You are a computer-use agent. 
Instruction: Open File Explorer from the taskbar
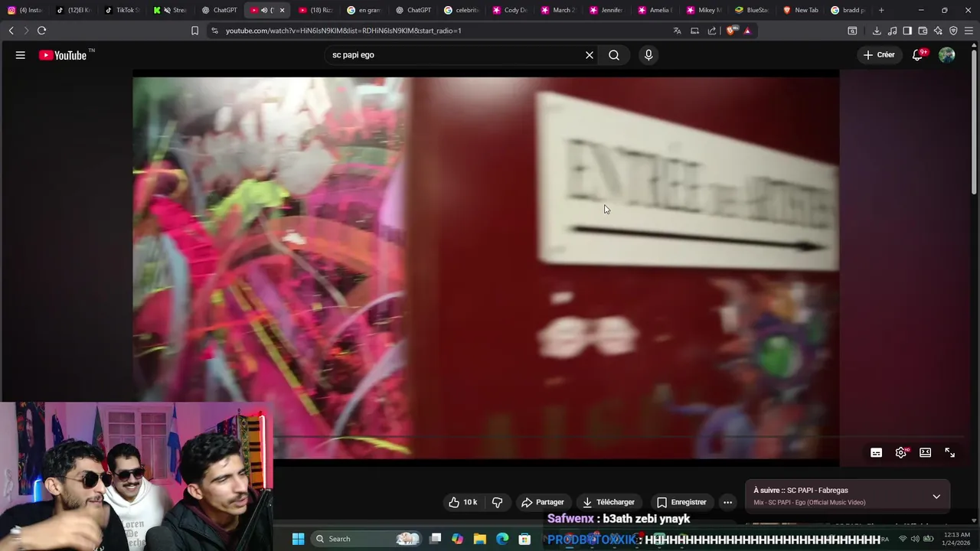[480, 539]
